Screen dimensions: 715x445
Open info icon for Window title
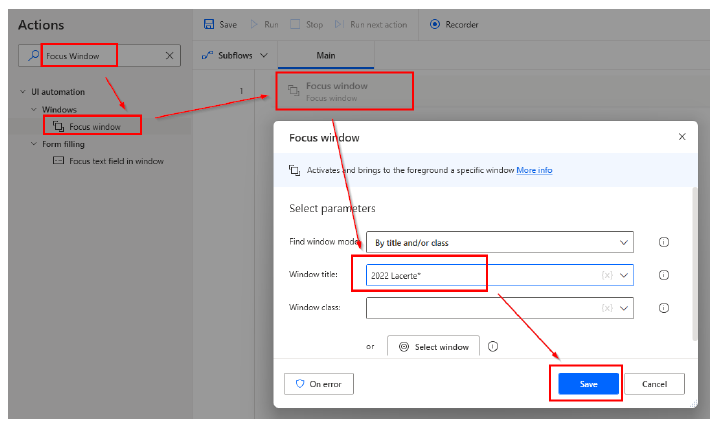[x=663, y=275]
